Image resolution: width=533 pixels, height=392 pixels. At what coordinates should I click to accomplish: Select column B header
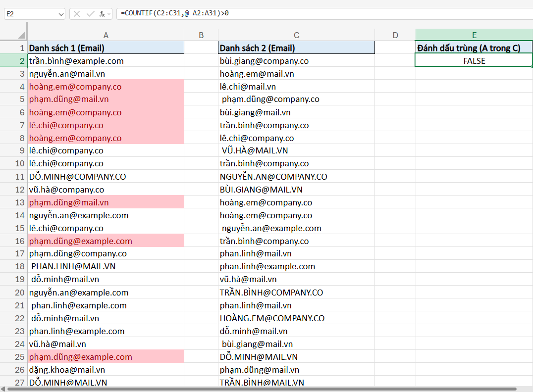pos(201,35)
